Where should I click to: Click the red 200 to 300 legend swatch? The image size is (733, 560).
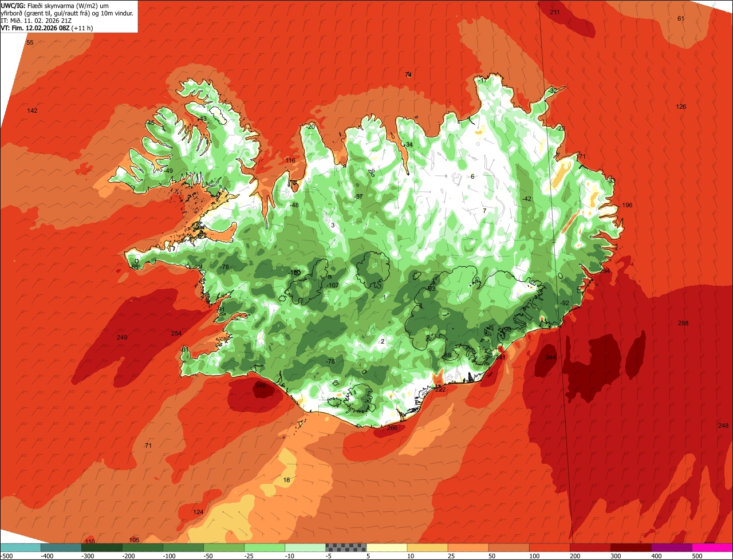(590, 547)
